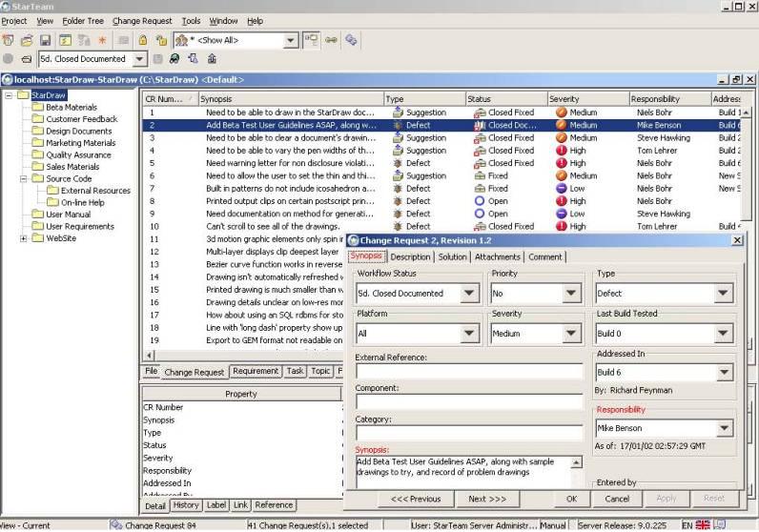
Task: Click the small folder icon left of workflow dropdown
Action: pos(27,59)
